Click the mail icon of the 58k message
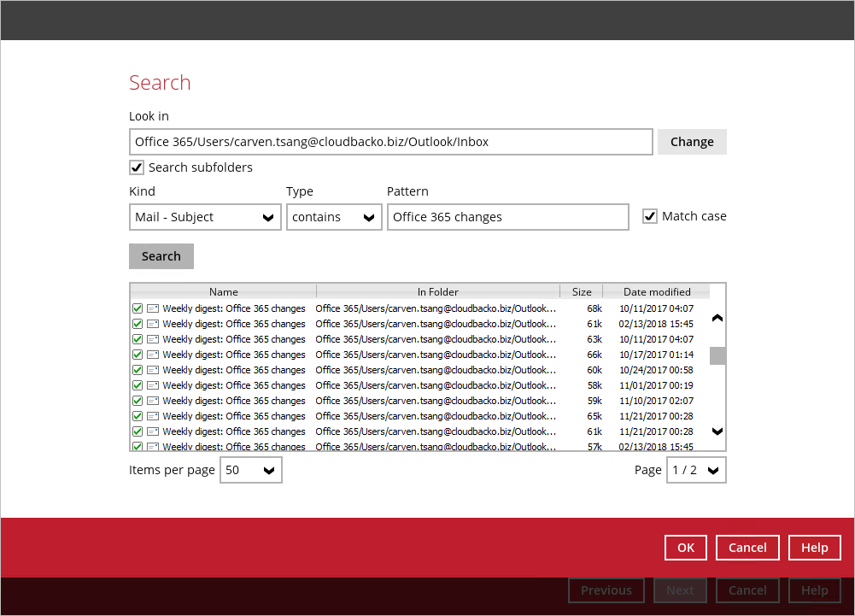The width and height of the screenshot is (855, 616). tap(153, 385)
